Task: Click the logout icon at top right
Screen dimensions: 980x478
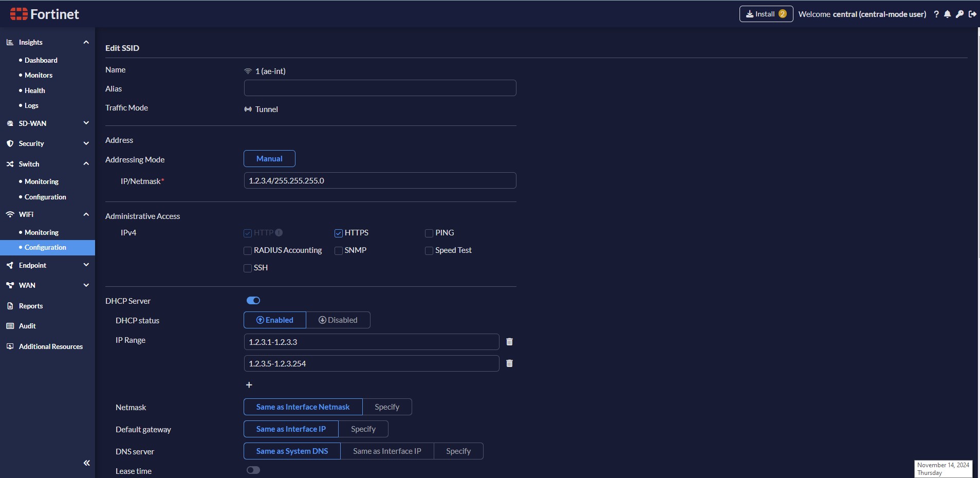Action: point(972,14)
